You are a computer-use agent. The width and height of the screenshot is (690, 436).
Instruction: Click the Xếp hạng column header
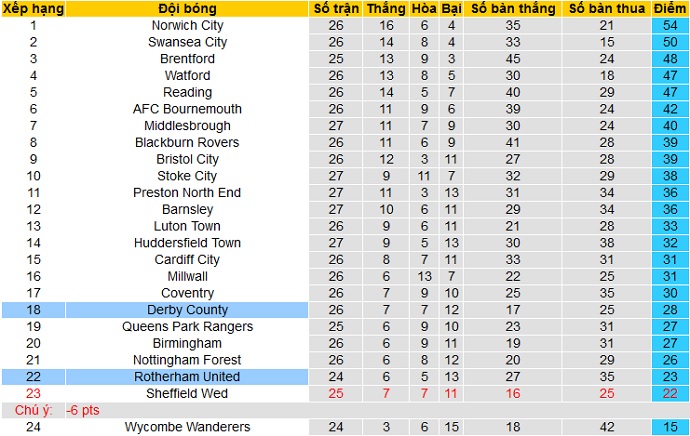(33, 9)
